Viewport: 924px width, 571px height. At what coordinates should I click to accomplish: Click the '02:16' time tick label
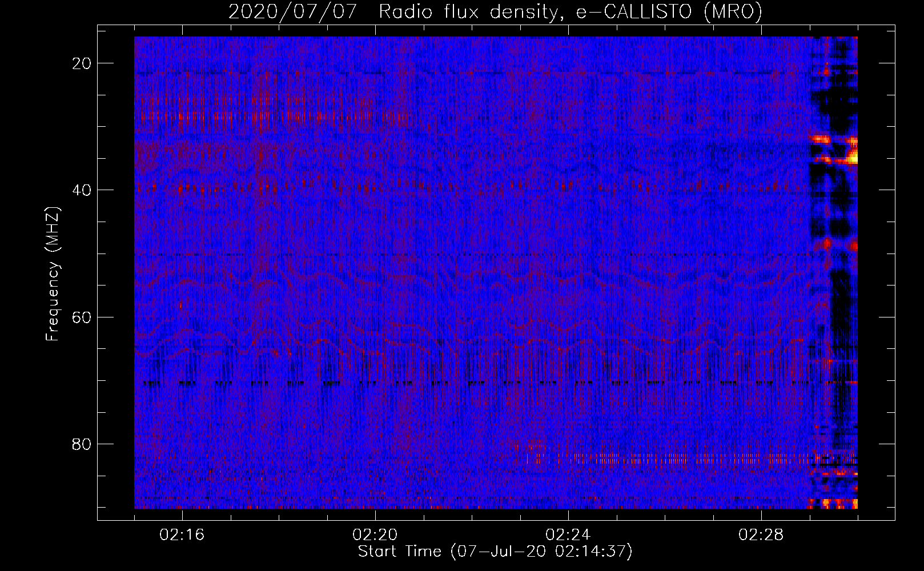click(x=182, y=535)
